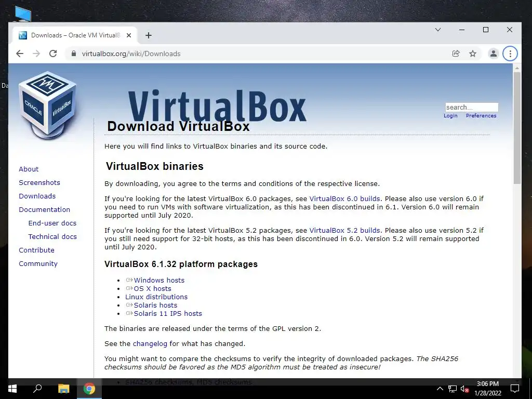
Task: Open the desktop computer icon behind the browser
Action: point(23,14)
